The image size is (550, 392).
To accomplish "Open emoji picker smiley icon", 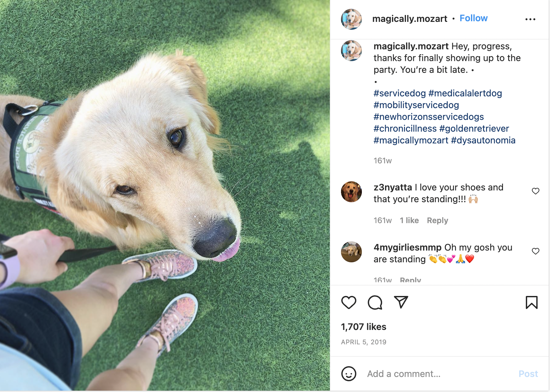I will pos(349,374).
